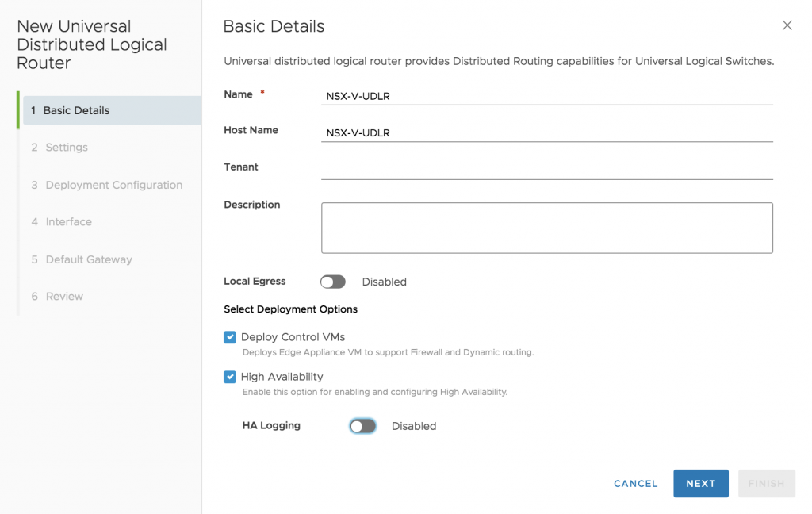The width and height of the screenshot is (812, 514).
Task: Click the High Availability label
Action: 282,377
